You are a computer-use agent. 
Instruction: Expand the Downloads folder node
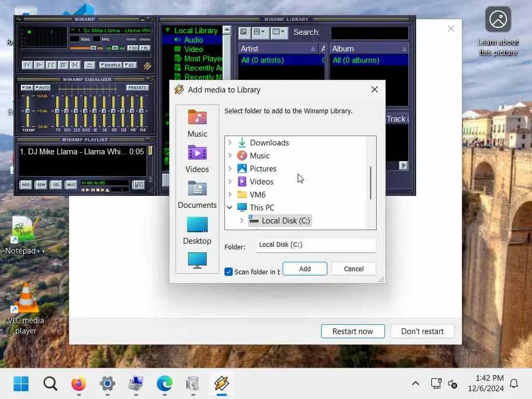point(230,142)
